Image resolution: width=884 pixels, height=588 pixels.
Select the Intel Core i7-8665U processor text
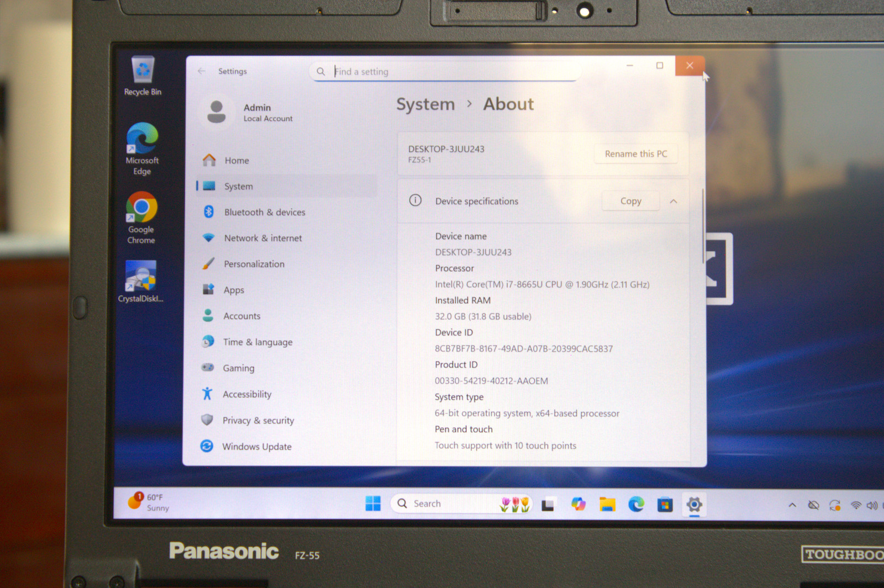click(x=542, y=285)
